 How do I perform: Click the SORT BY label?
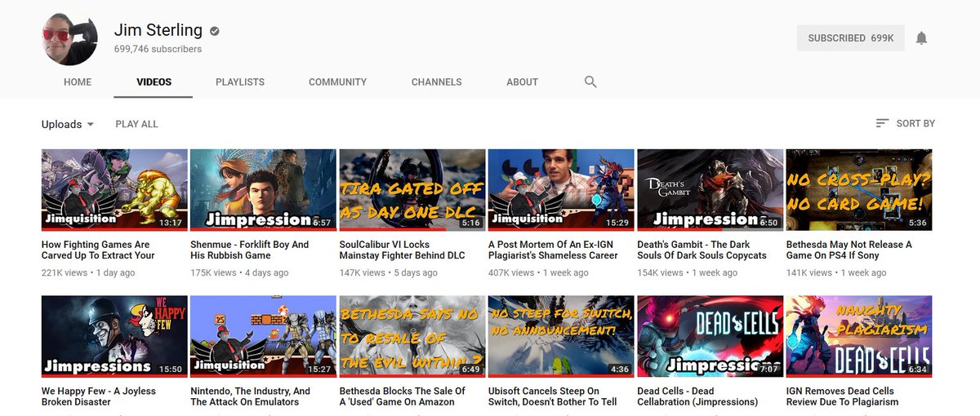pyautogui.click(x=915, y=124)
